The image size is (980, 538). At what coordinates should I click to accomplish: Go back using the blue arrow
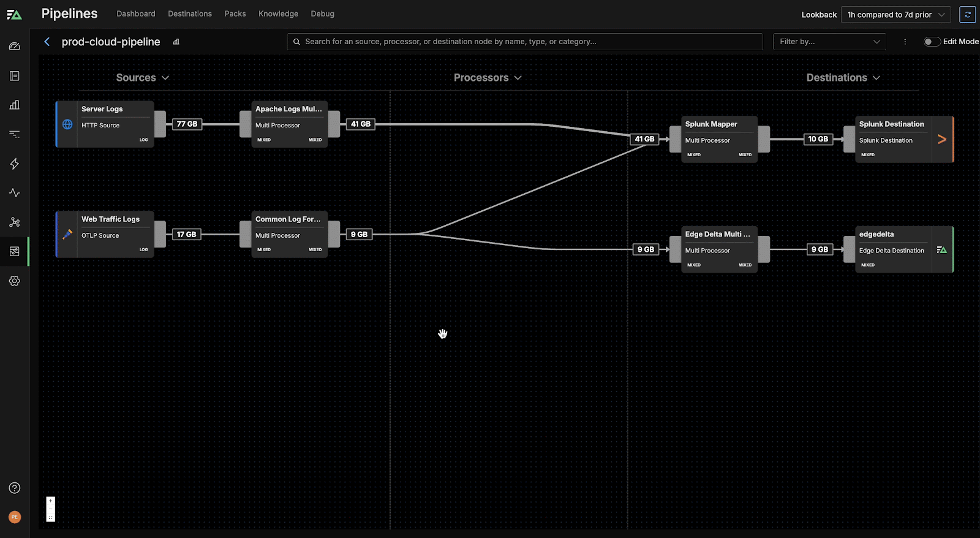pyautogui.click(x=47, y=42)
